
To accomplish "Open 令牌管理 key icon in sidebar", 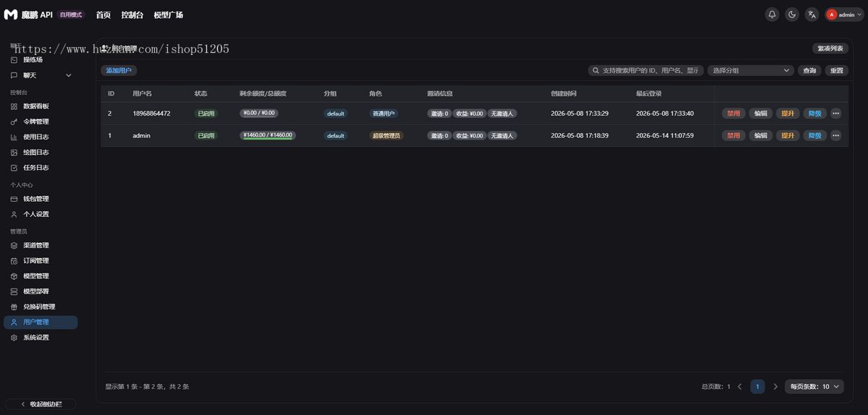I will click(14, 121).
